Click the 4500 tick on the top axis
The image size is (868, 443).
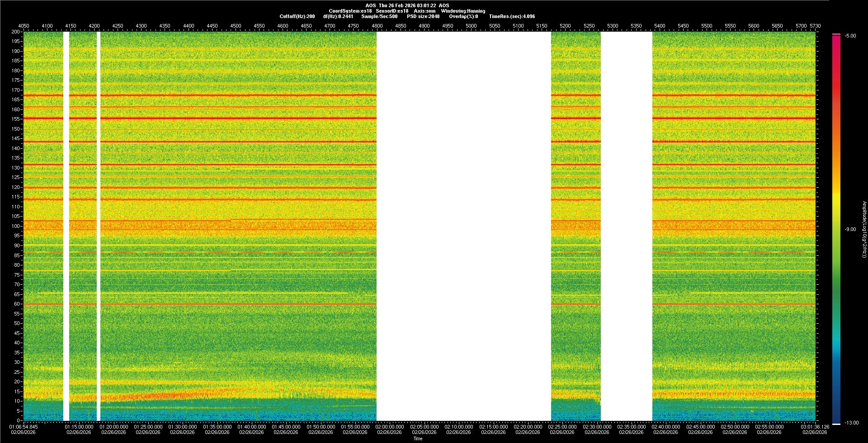pyautogui.click(x=236, y=26)
